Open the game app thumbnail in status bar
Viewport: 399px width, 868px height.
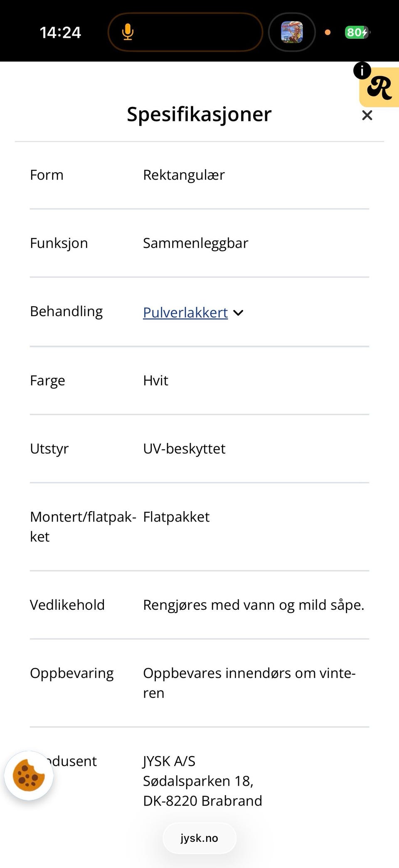(x=292, y=32)
